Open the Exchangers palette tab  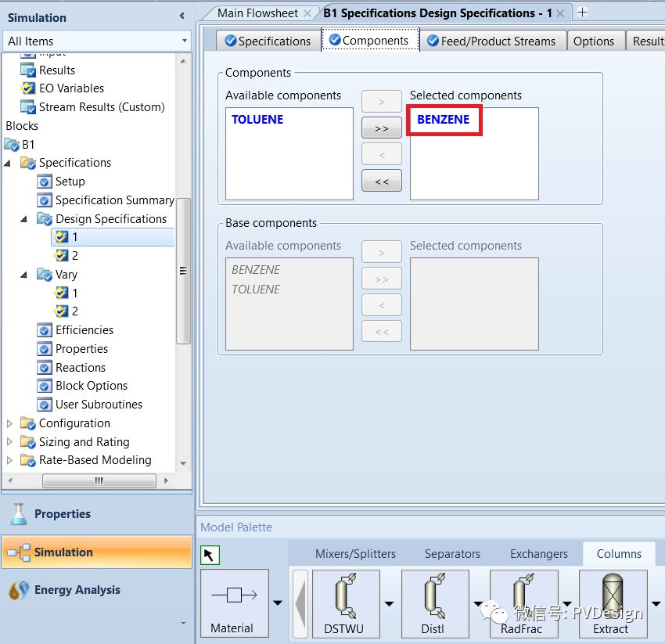tap(539, 554)
